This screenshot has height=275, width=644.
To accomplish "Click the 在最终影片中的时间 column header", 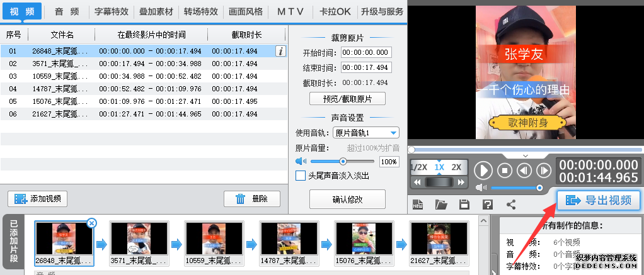I will (151, 35).
